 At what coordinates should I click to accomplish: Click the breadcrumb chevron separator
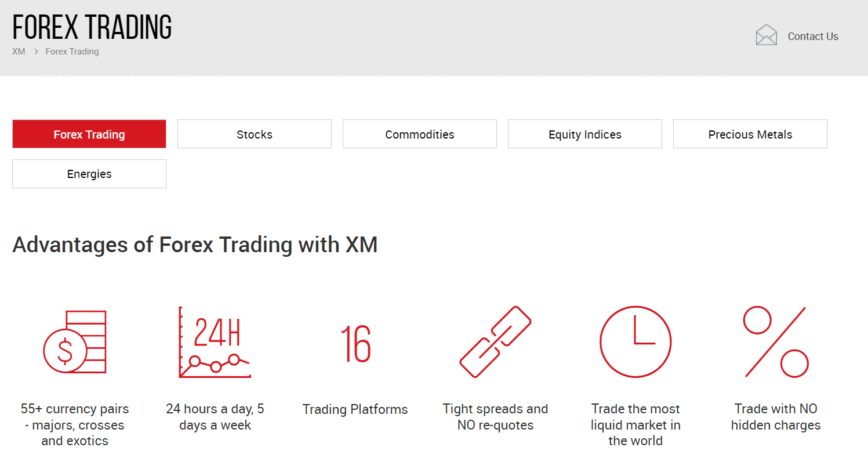[35, 51]
